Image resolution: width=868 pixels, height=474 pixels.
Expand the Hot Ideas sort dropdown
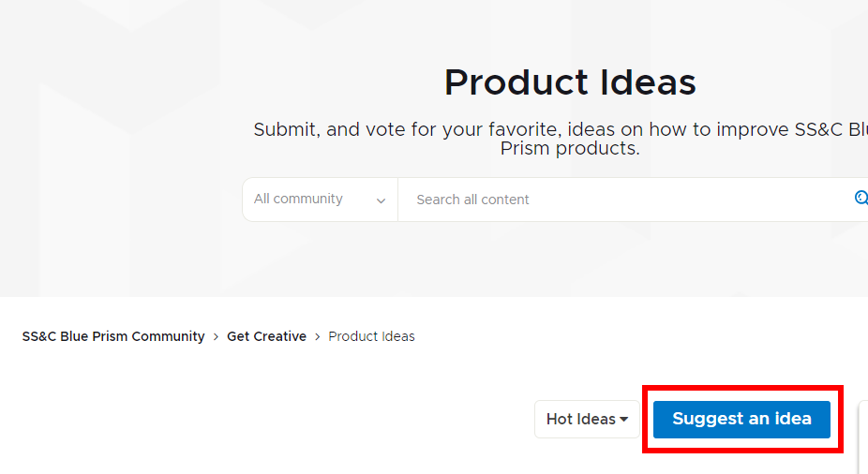click(x=587, y=420)
